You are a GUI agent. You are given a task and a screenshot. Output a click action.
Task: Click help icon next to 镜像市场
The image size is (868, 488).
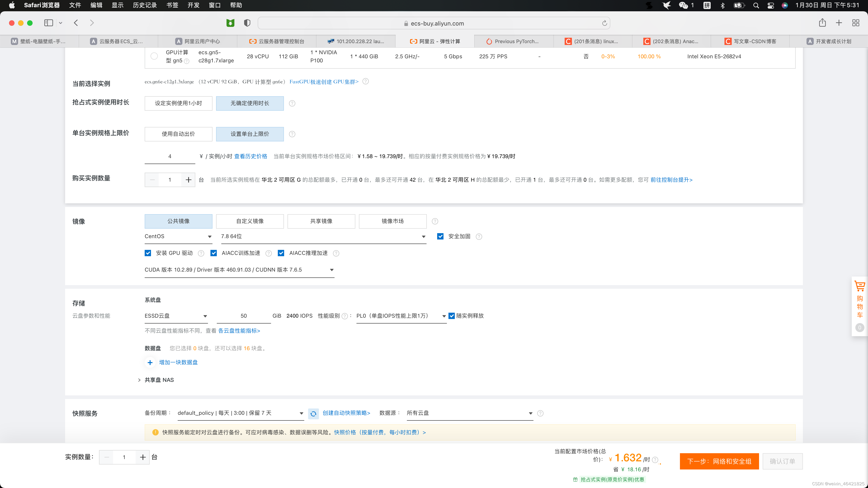(435, 221)
